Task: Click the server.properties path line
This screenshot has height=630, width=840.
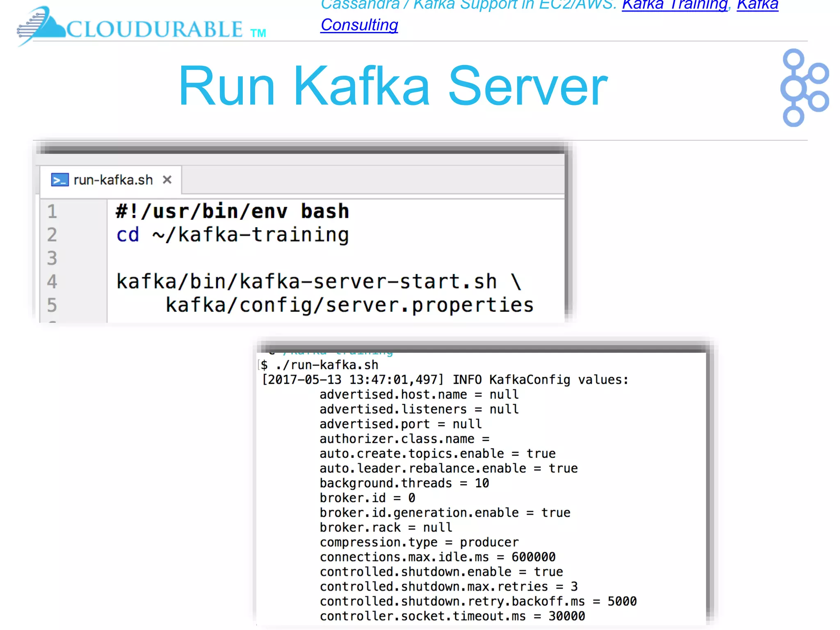Action: pos(349,305)
